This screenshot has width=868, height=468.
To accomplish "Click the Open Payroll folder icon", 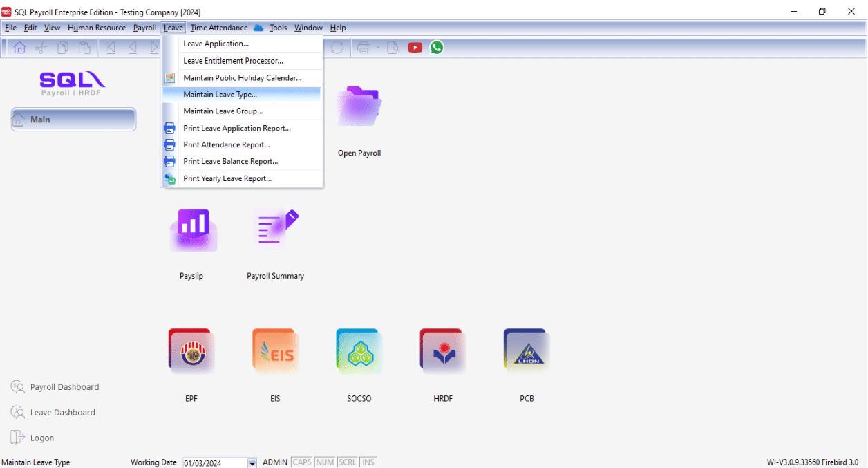I will [359, 107].
